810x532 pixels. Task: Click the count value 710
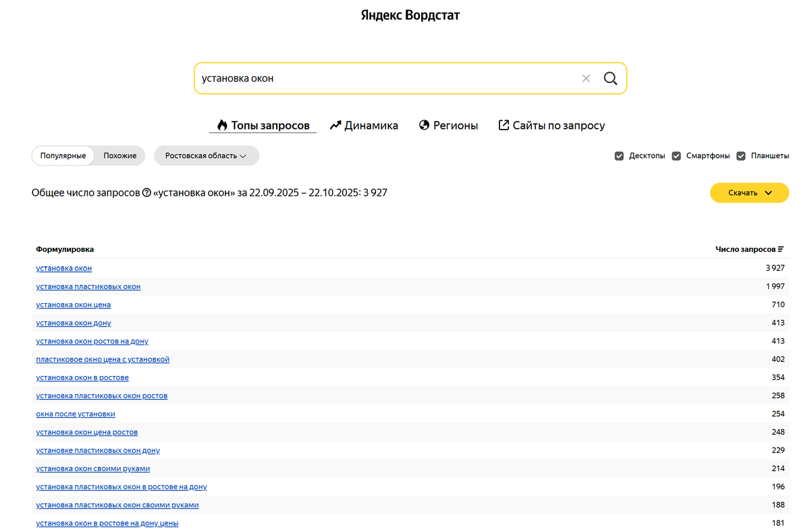coord(778,304)
